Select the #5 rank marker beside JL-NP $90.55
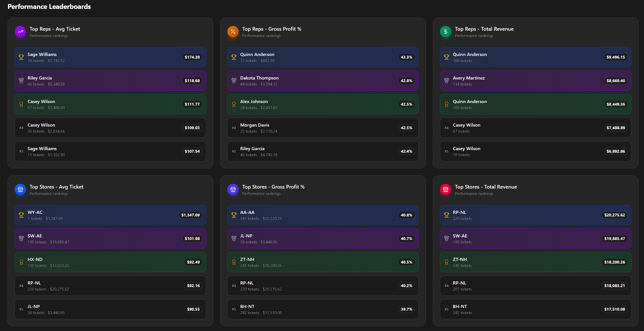 (x=21, y=309)
